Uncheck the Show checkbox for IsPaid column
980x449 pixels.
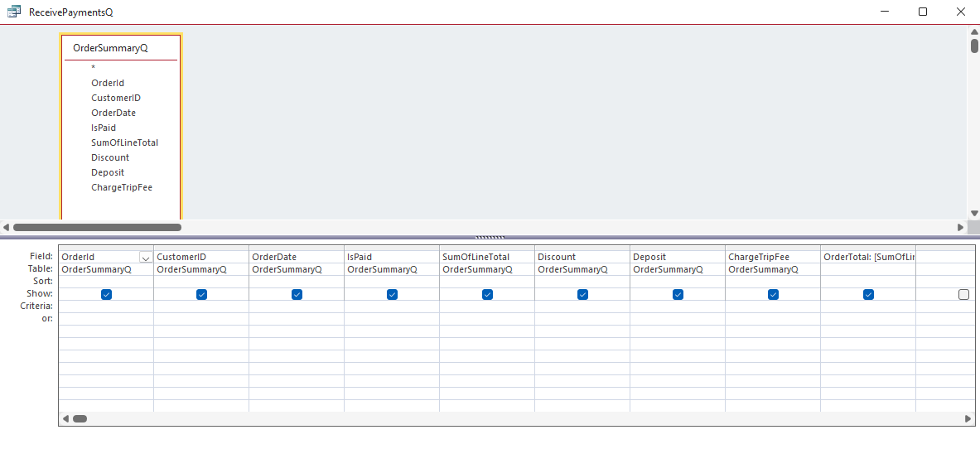coord(392,294)
